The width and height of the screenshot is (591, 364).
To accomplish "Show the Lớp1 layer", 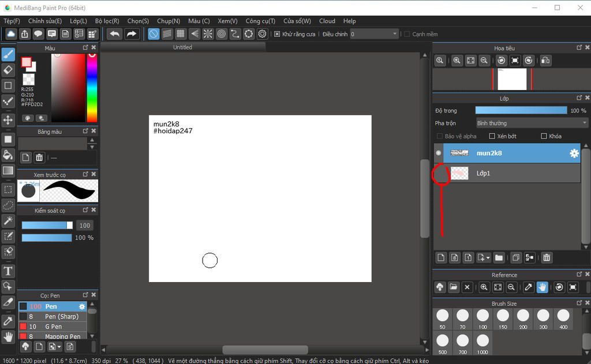I will point(439,173).
